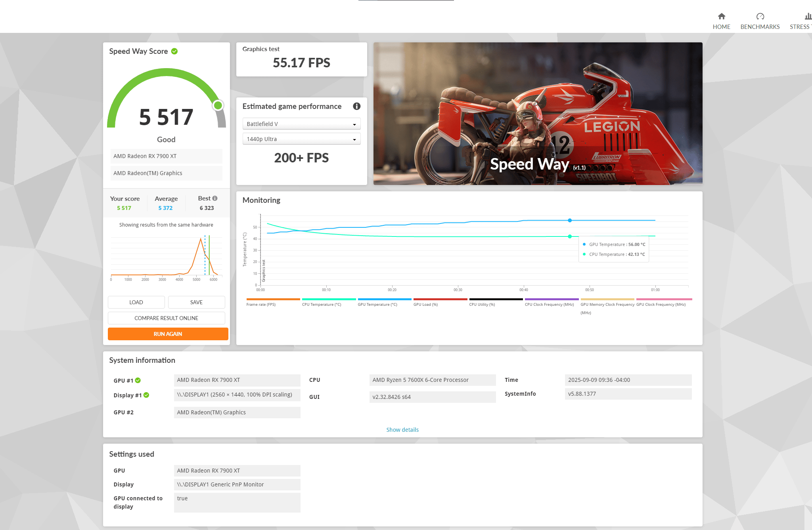Click the info icon next to Best score
The width and height of the screenshot is (812, 530).
click(215, 198)
